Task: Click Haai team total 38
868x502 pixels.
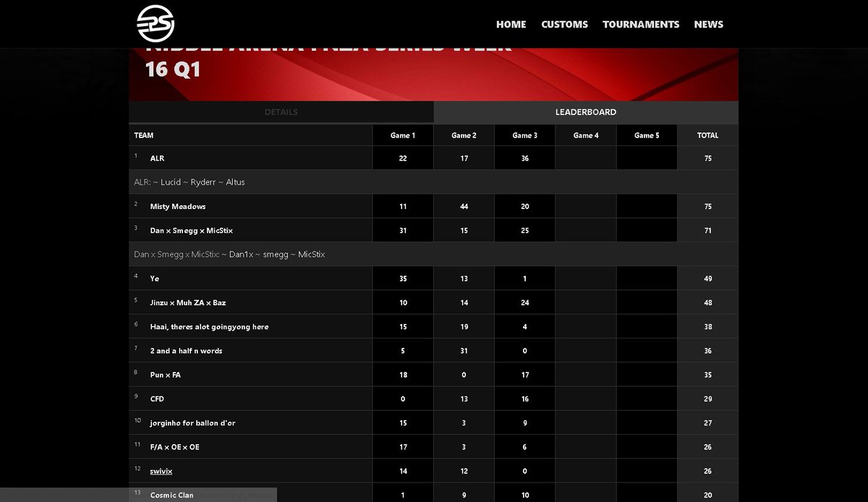Action: (707, 326)
